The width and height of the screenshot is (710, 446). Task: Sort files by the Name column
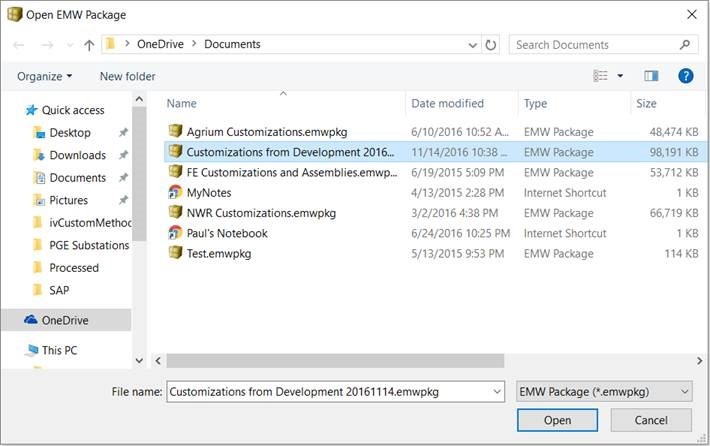pyautogui.click(x=181, y=103)
